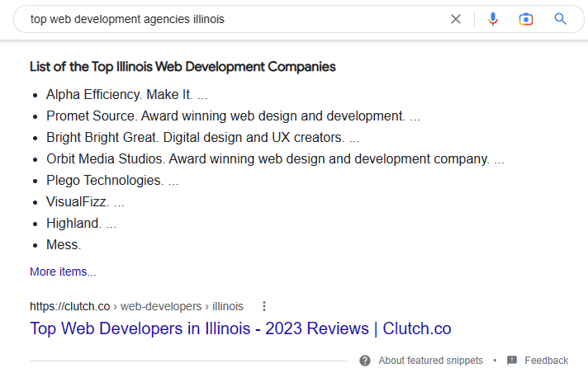Click the Alpha Efficiency list item
The height and width of the screenshot is (373, 588).
point(126,94)
